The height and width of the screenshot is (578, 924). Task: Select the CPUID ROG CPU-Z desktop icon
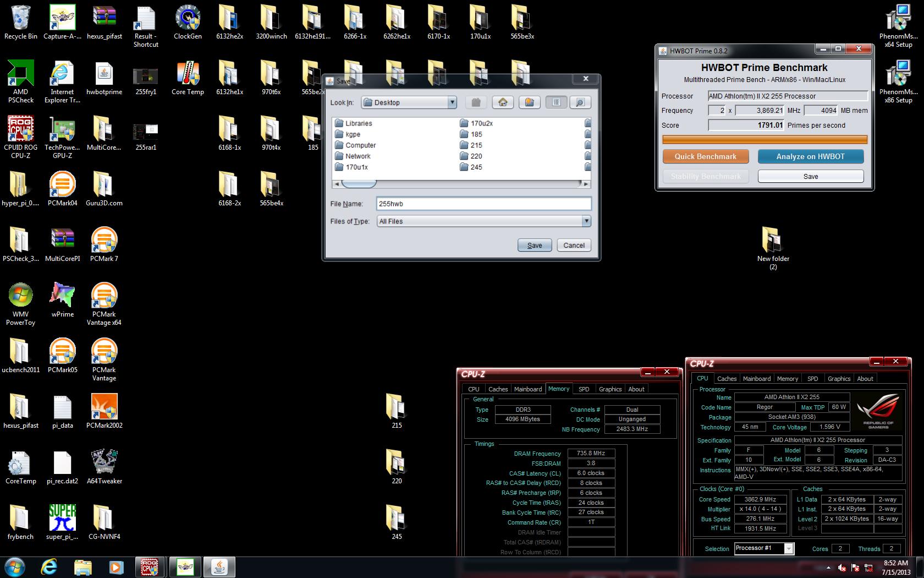pyautogui.click(x=21, y=138)
